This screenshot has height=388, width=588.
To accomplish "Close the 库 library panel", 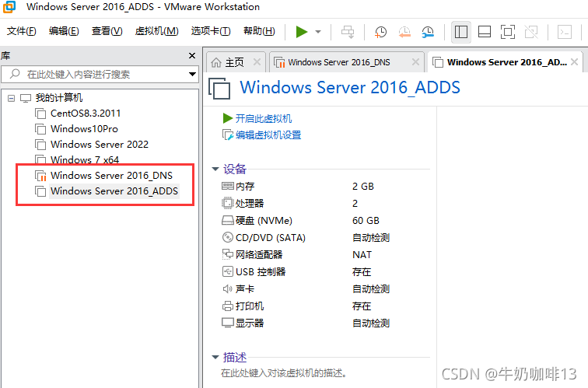I will tap(192, 56).
